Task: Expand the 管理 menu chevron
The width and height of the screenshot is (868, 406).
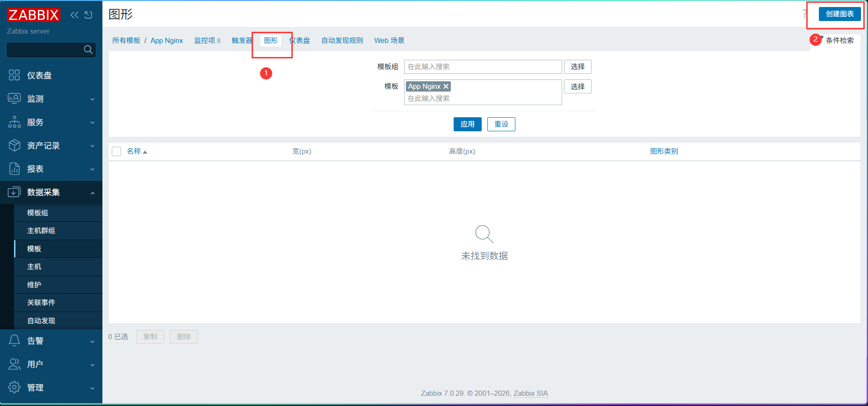Action: (93, 388)
